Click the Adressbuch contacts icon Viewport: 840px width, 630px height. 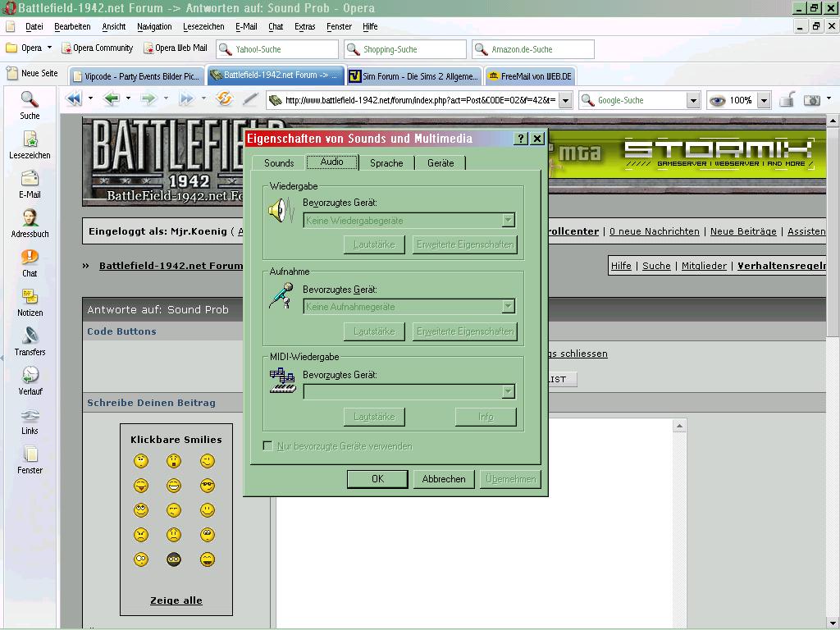30,217
